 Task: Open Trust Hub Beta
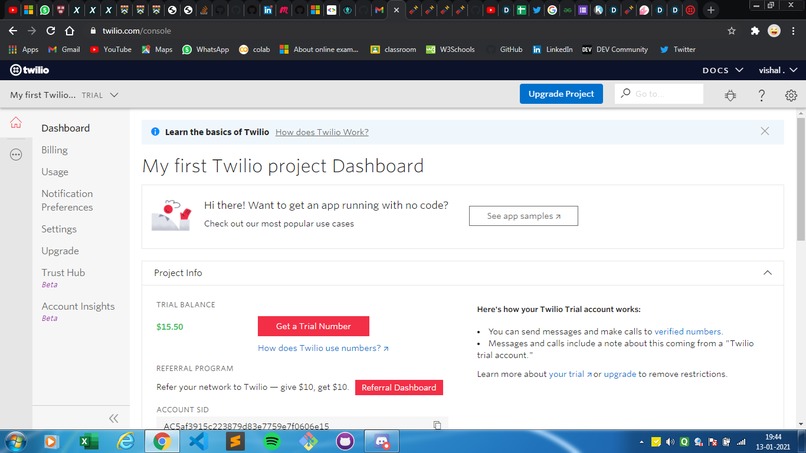pyautogui.click(x=63, y=277)
